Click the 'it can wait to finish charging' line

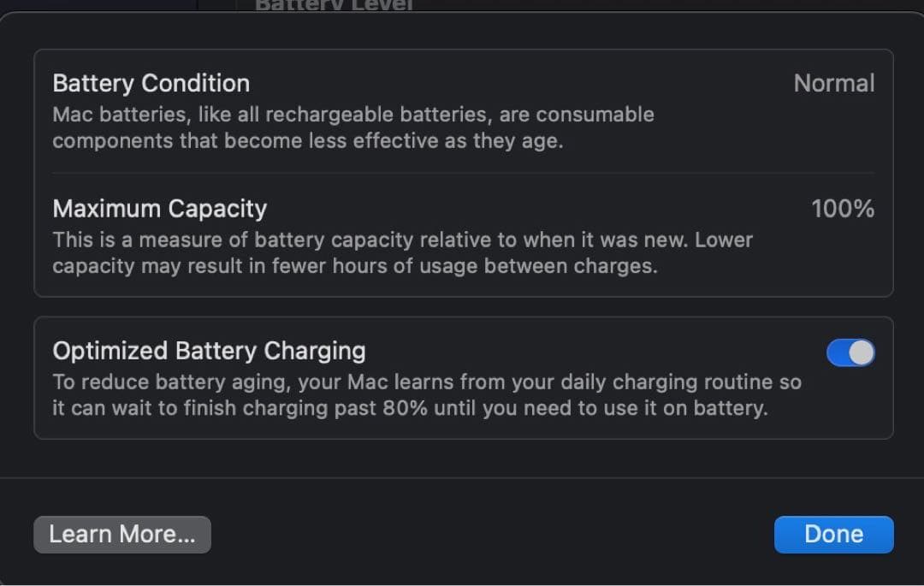coord(410,408)
